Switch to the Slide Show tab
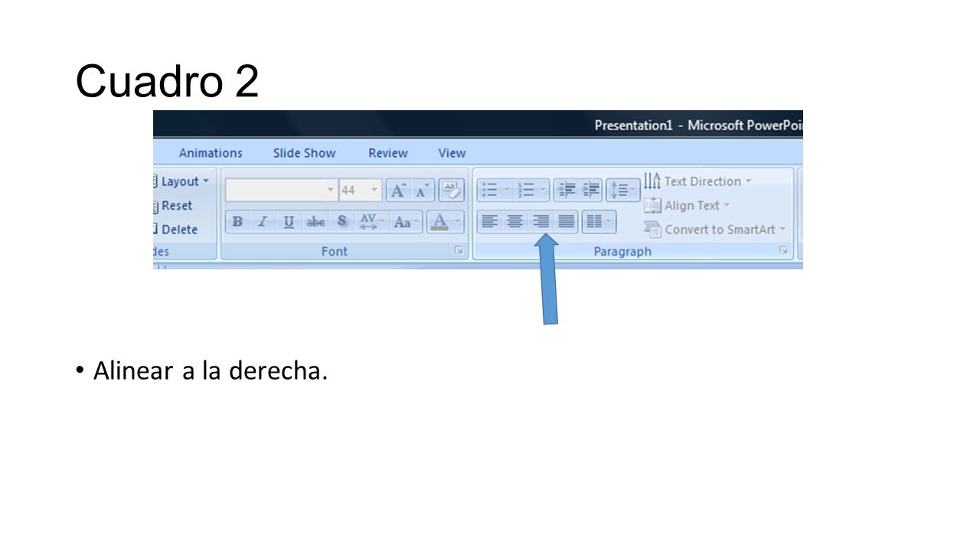 coord(304,153)
